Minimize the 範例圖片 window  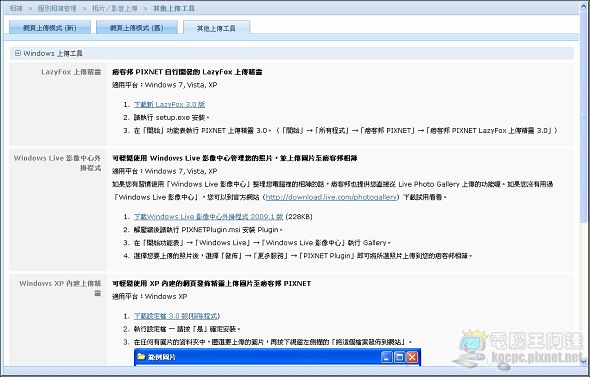click(386, 357)
